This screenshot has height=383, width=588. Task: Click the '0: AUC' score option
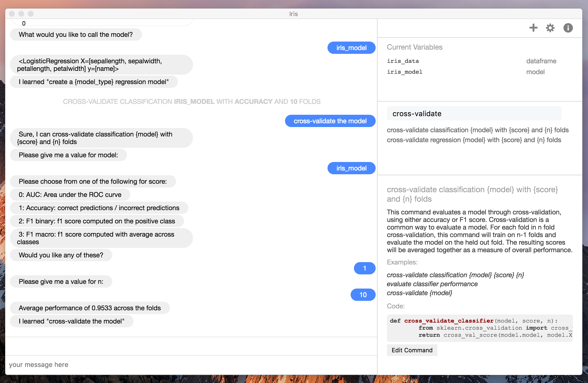click(x=70, y=195)
